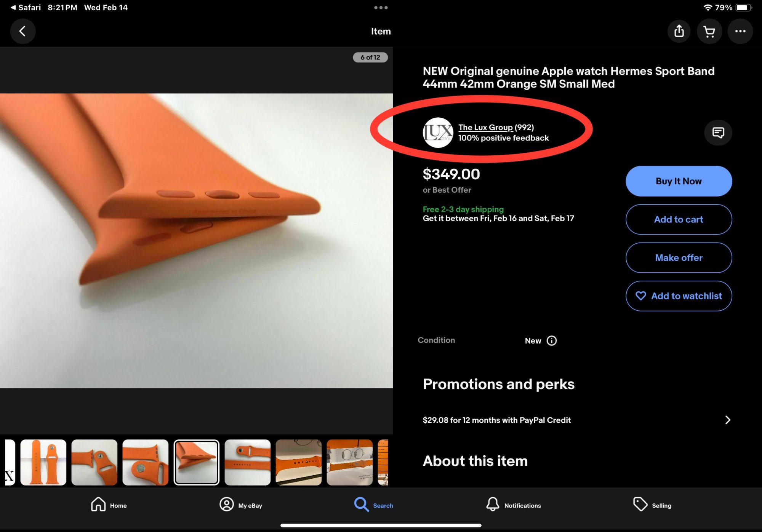Open the share sheet icon
The image size is (762, 532).
[x=679, y=31]
